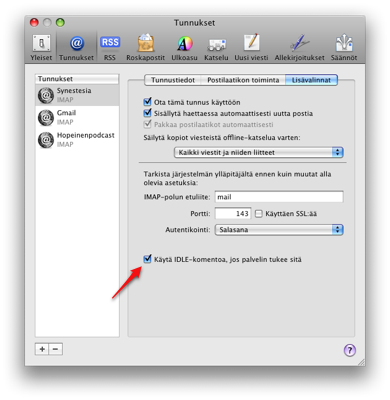Click the Portti field showing 143
Screen dimensions: 390x400
(233, 213)
